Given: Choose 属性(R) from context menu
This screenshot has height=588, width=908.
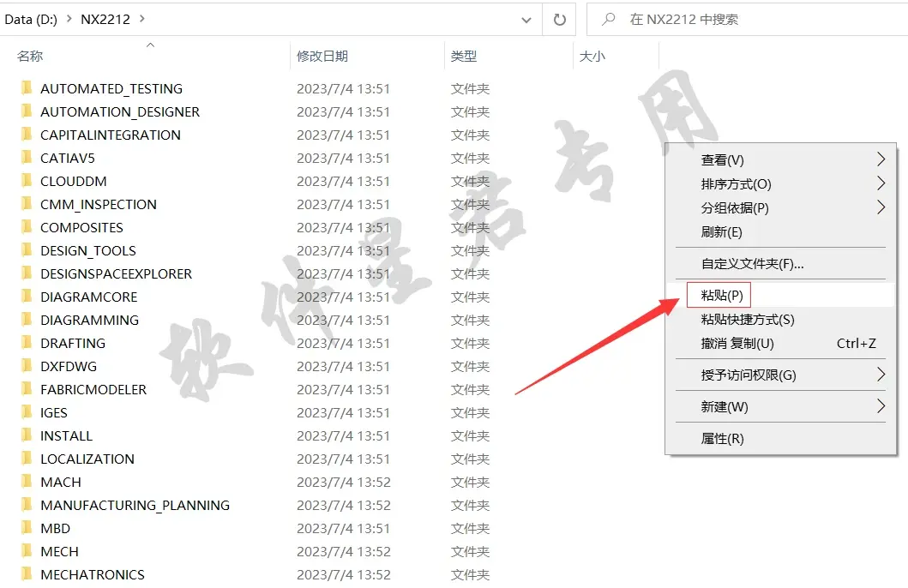Looking at the screenshot, I should coord(780,439).
